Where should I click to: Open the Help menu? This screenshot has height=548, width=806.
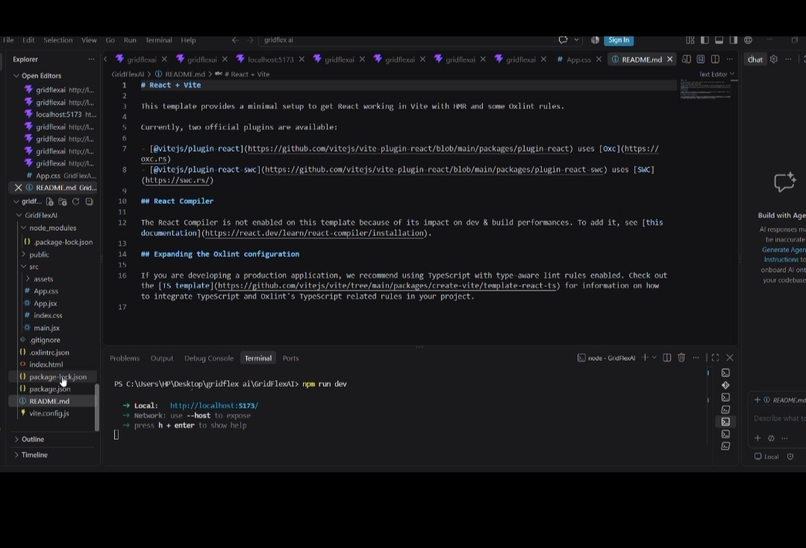click(x=188, y=40)
